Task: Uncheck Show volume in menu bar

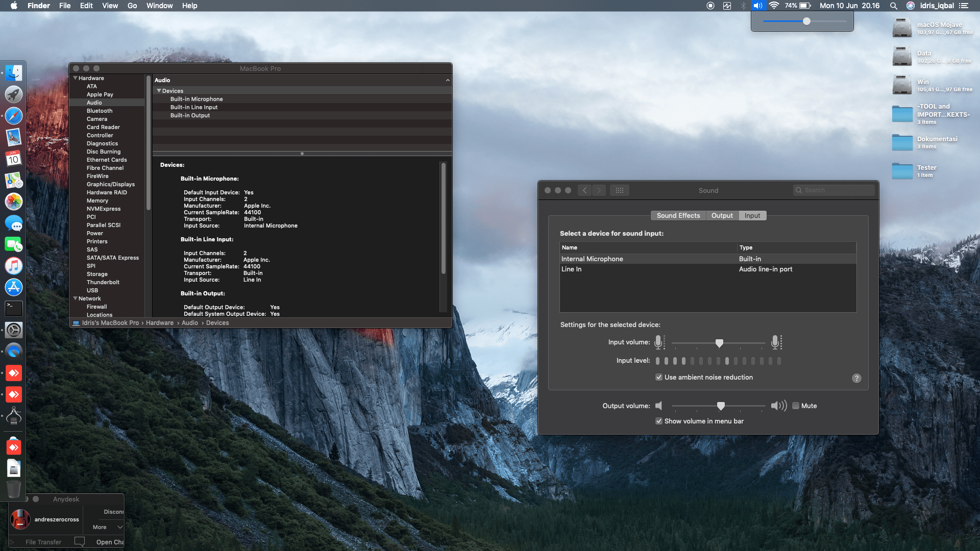Action: click(x=659, y=421)
